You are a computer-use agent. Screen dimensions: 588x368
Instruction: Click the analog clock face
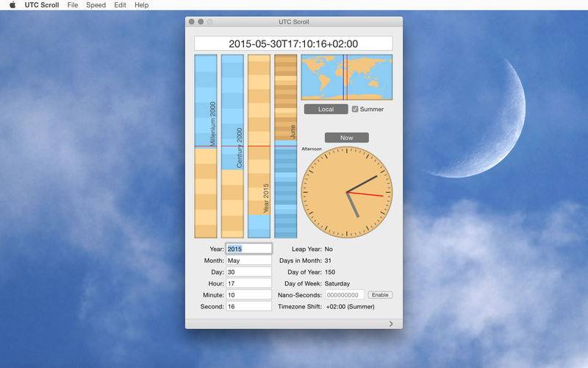tap(346, 192)
